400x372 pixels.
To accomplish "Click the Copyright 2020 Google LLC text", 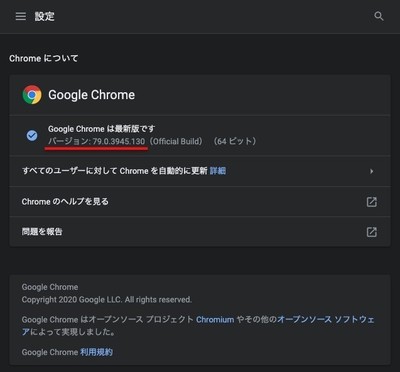I will [x=107, y=300].
